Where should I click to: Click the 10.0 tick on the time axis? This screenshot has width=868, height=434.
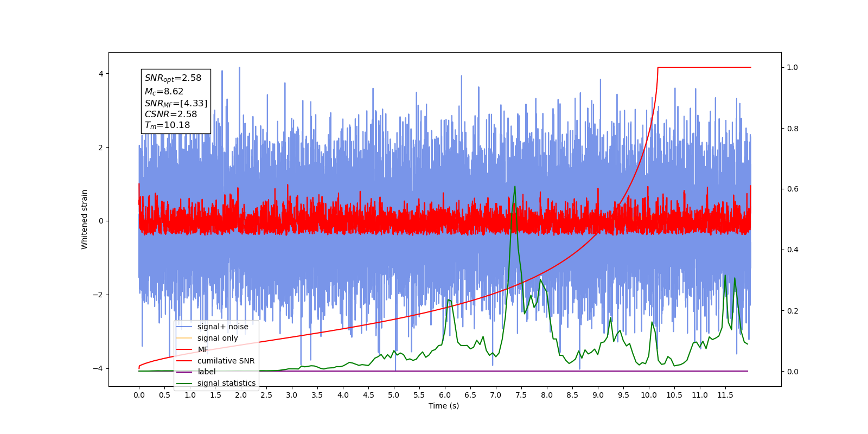649,395
